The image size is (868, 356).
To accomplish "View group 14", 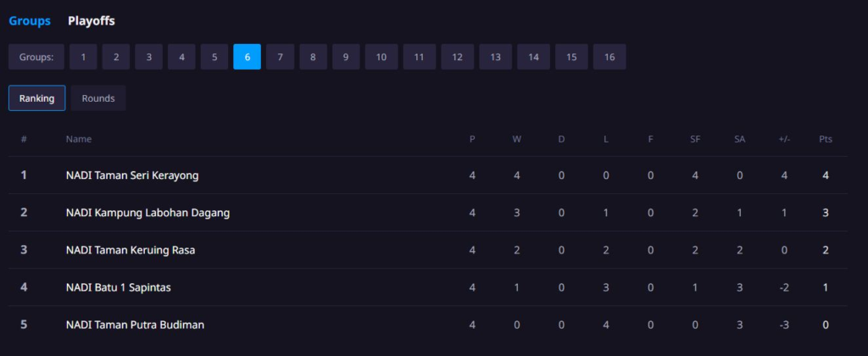I will click(534, 57).
